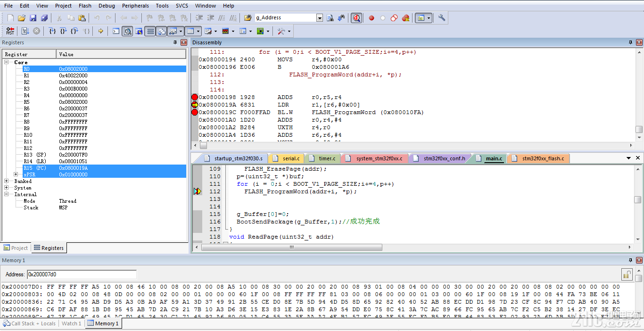The image size is (644, 331).
Task: Click the System Viewer Windows icon
Action: click(x=260, y=31)
